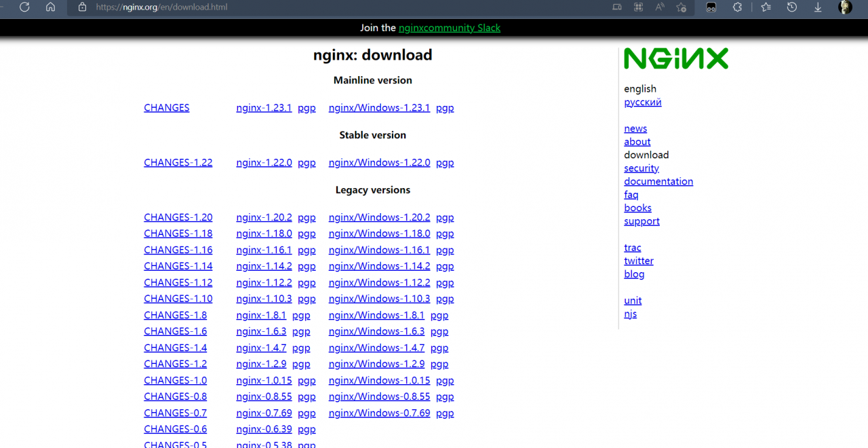This screenshot has width=868, height=448.
Task: Download nginx-1.0.15 source
Action: [x=264, y=381]
